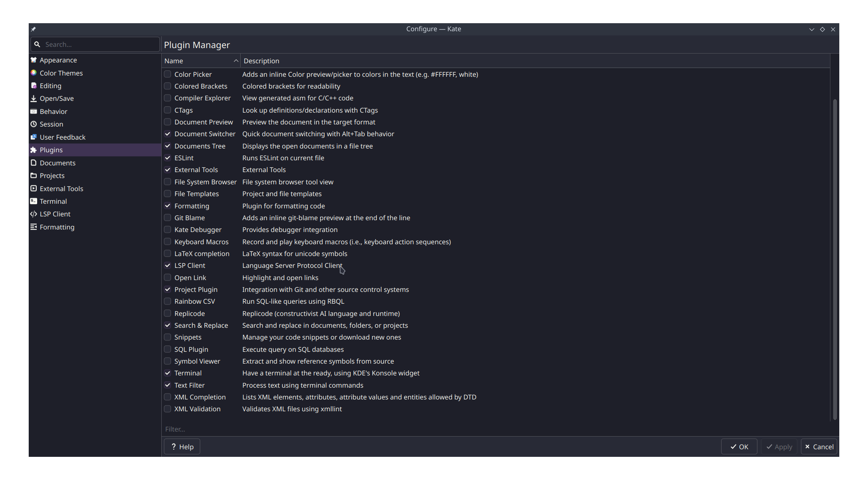This screenshot has height=491, width=868.
Task: Click the Formatting sidebar icon
Action: click(x=34, y=227)
